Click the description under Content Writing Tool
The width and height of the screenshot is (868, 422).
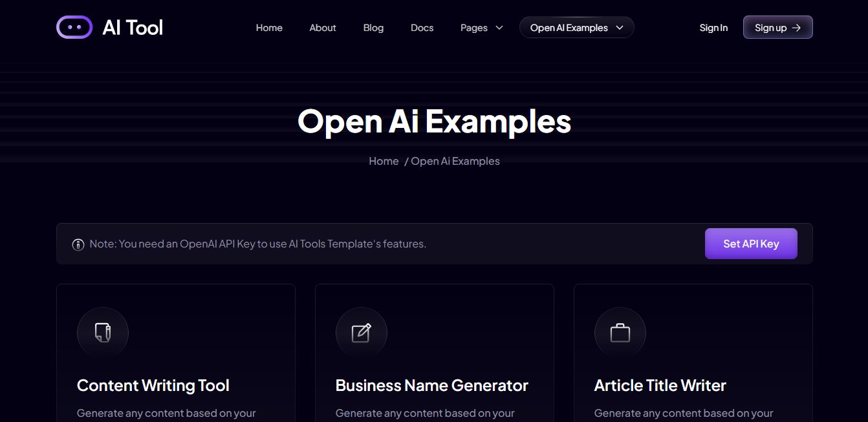click(x=166, y=414)
